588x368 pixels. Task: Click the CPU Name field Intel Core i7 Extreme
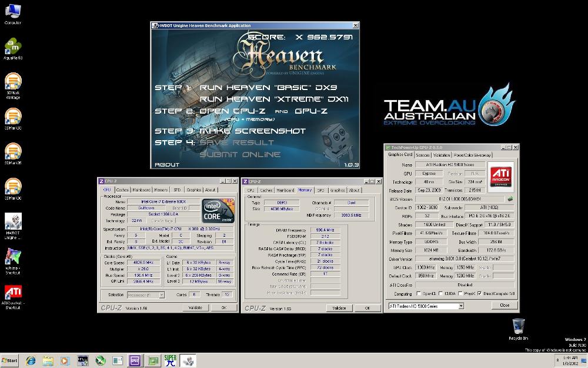coord(163,201)
